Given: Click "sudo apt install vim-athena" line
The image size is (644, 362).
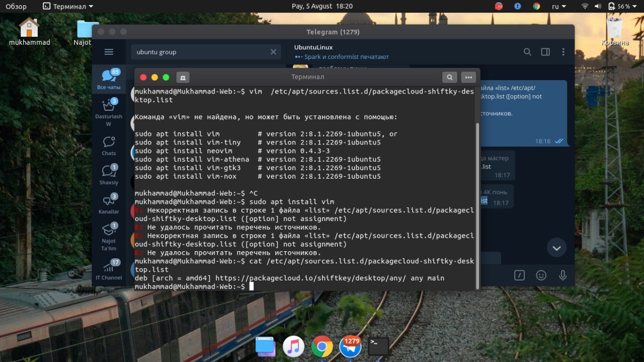Looking at the screenshot, I should click(258, 159).
